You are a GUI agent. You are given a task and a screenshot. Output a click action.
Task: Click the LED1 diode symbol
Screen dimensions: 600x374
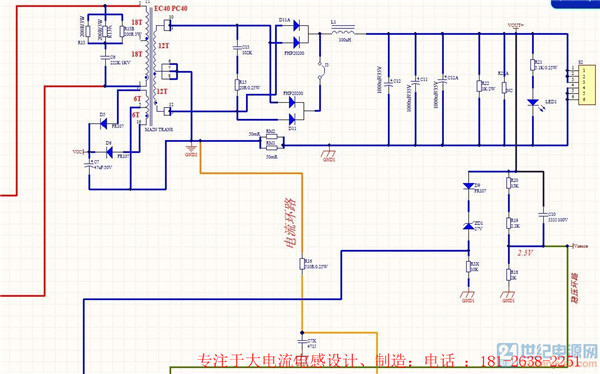pyautogui.click(x=533, y=102)
